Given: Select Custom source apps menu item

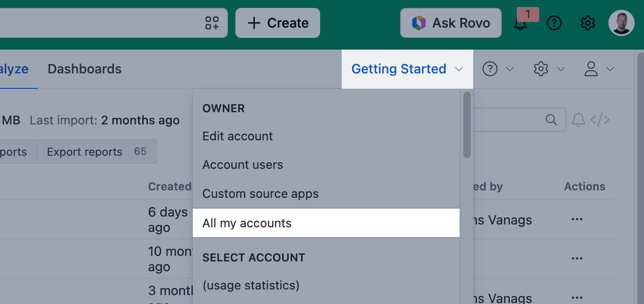Looking at the screenshot, I should point(326,194).
